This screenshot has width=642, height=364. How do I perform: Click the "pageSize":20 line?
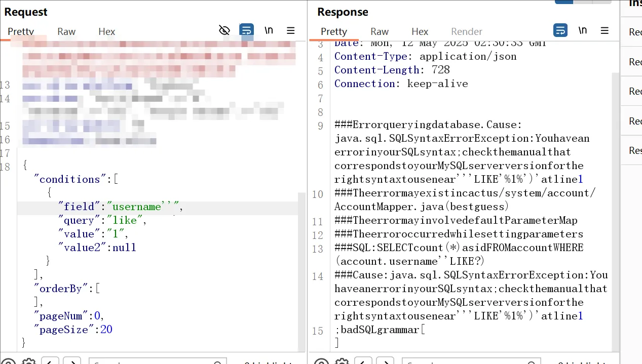click(73, 330)
